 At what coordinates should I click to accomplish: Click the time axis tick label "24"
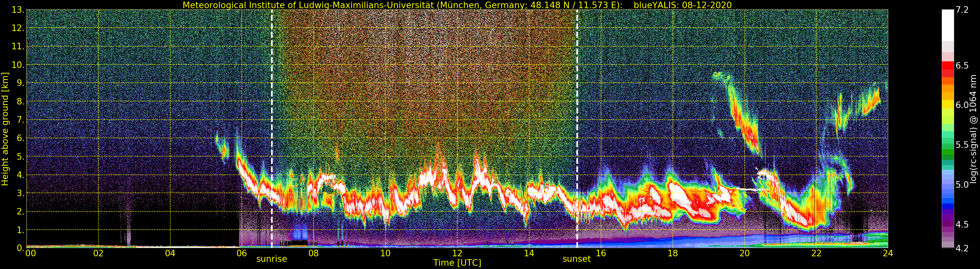point(888,253)
